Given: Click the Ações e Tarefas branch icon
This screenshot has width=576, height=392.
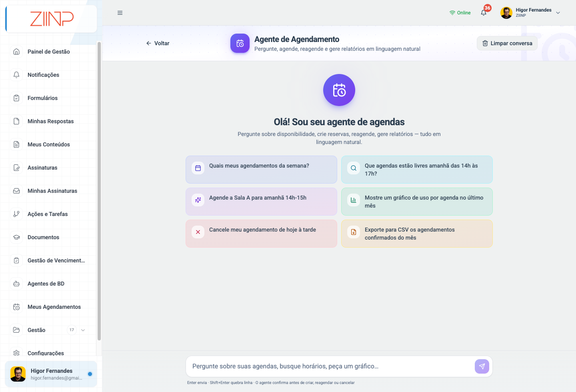Looking at the screenshot, I should [16, 214].
